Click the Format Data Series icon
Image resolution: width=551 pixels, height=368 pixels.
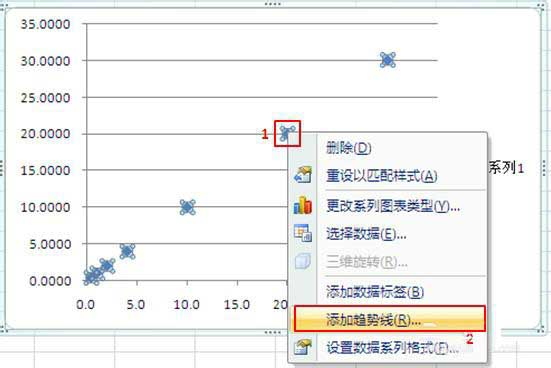303,347
